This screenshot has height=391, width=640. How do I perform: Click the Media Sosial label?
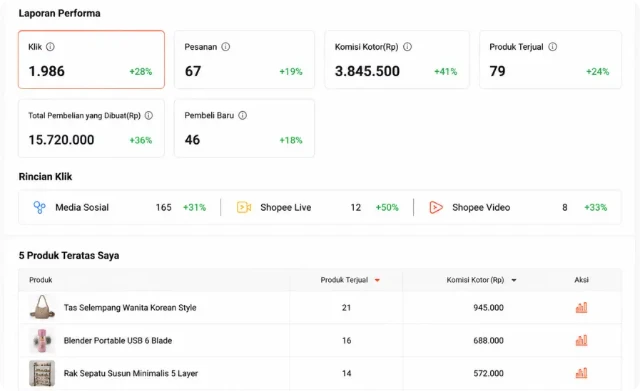82,207
